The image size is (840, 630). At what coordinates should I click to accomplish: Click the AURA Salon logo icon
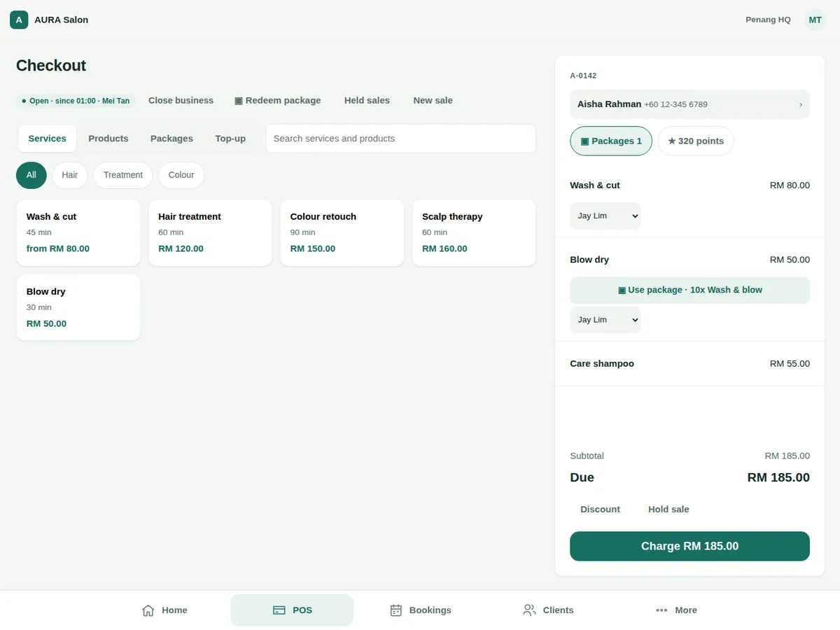coord(19,20)
